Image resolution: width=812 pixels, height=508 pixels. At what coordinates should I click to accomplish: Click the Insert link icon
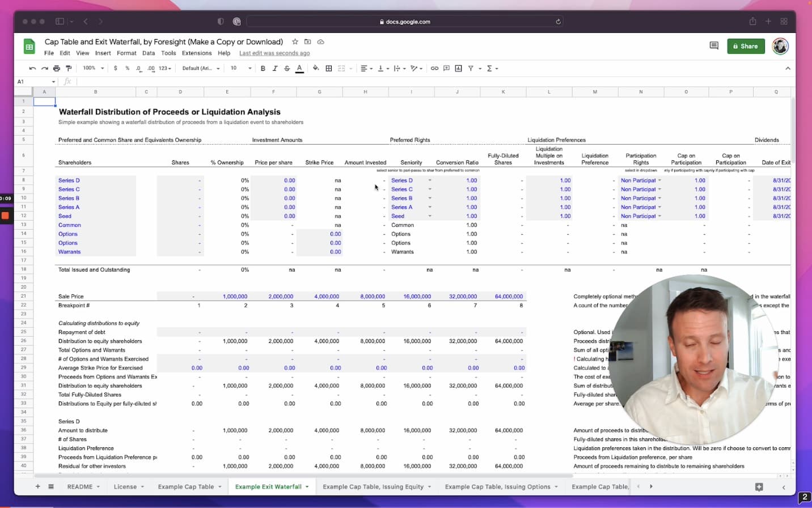pyautogui.click(x=434, y=68)
